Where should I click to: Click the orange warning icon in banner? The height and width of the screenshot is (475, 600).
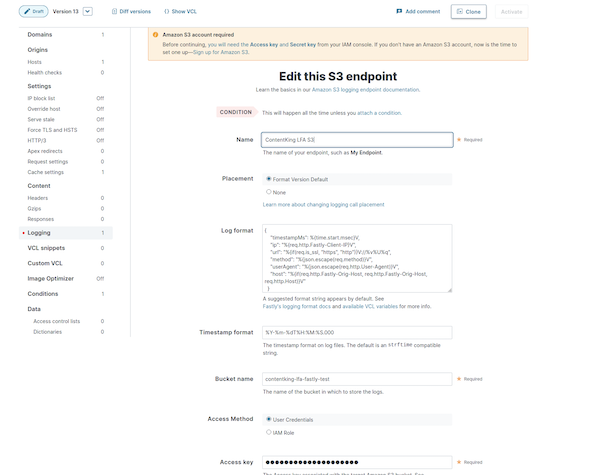point(155,35)
